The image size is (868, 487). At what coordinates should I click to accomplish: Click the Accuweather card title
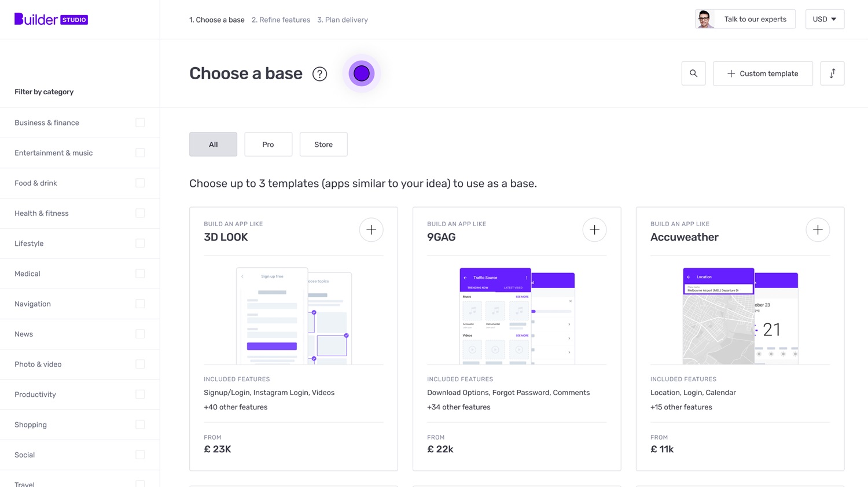pyautogui.click(x=685, y=237)
